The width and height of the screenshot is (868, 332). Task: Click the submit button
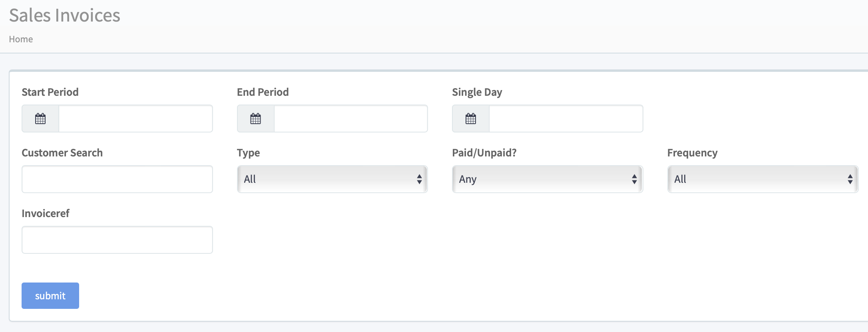click(x=50, y=296)
